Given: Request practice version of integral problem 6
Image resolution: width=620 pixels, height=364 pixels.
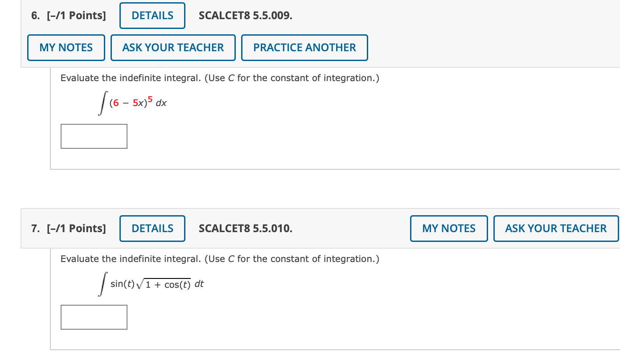Looking at the screenshot, I should coord(304,47).
